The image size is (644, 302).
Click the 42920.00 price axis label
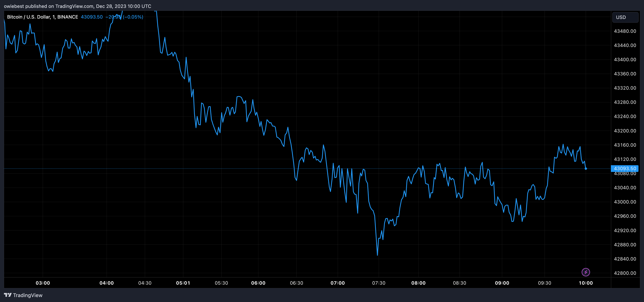coord(625,230)
